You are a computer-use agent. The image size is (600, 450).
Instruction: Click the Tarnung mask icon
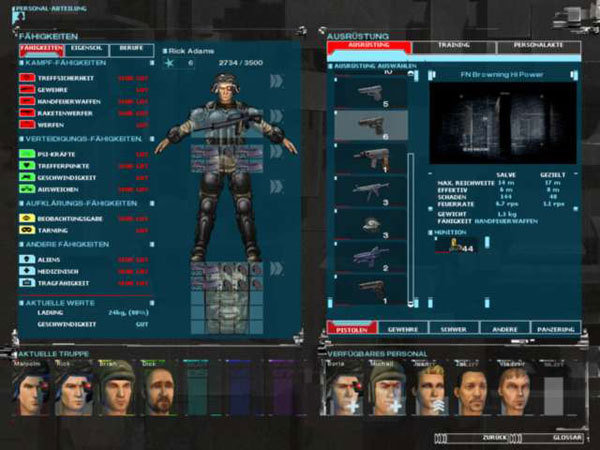tap(27, 230)
